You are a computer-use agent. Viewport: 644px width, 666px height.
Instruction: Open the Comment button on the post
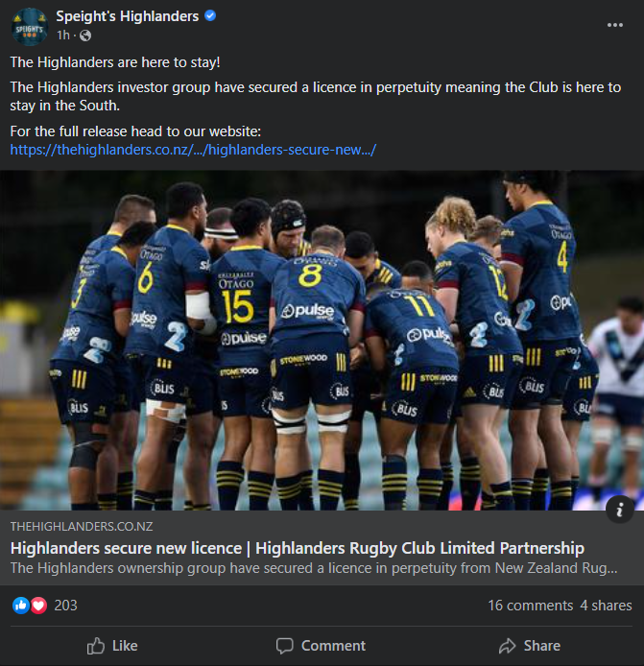tap(321, 646)
